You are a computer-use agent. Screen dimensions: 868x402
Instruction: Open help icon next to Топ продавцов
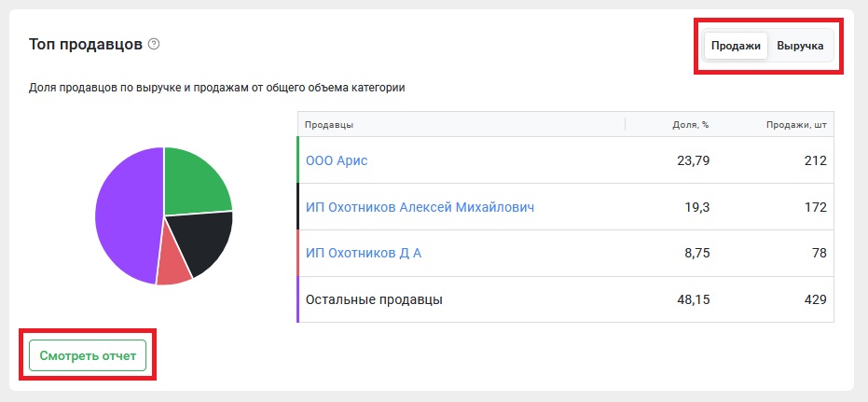[154, 44]
